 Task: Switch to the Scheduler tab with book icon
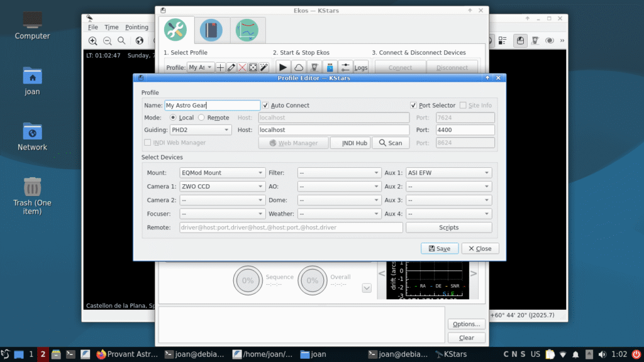point(211,30)
